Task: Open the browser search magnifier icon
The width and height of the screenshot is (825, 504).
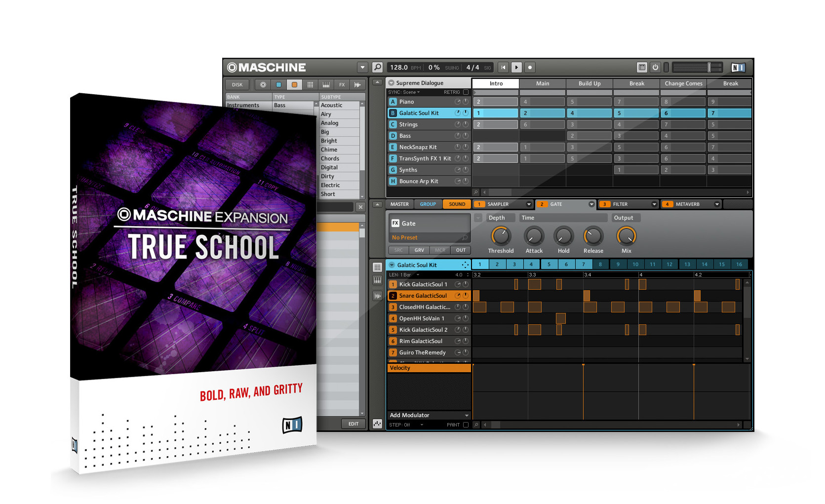Action: pos(377,67)
